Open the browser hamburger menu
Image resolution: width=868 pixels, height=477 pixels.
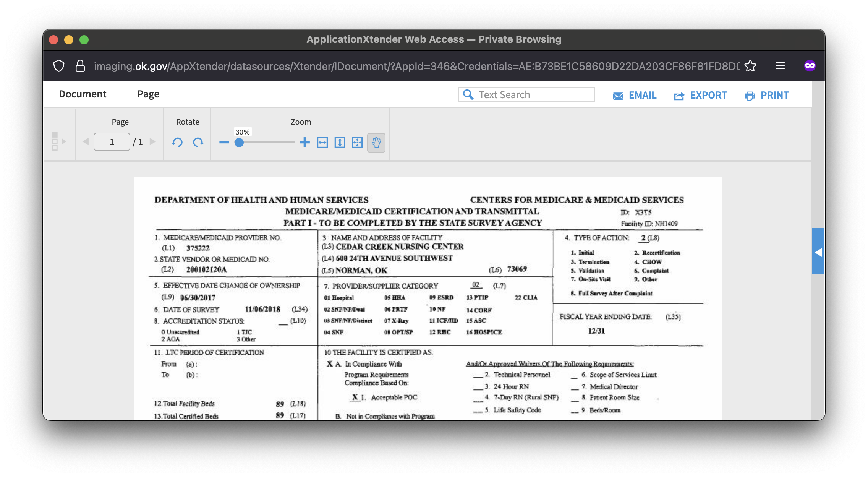point(780,66)
